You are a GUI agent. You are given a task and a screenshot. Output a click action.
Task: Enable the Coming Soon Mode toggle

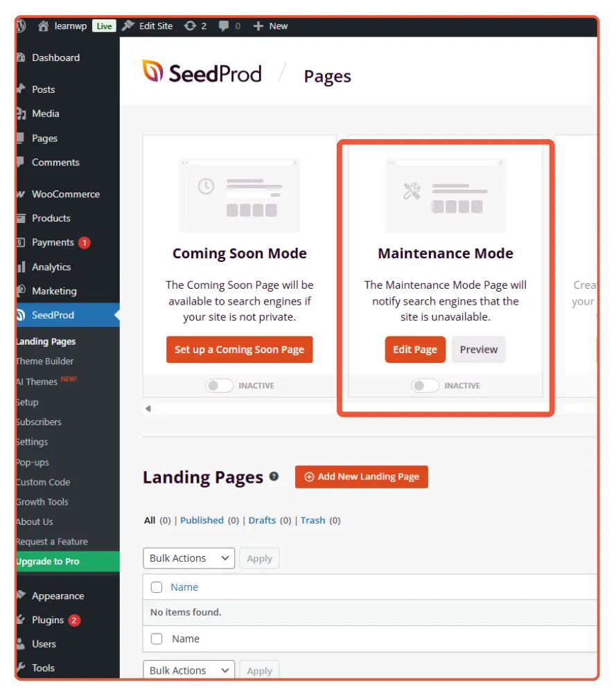click(220, 385)
